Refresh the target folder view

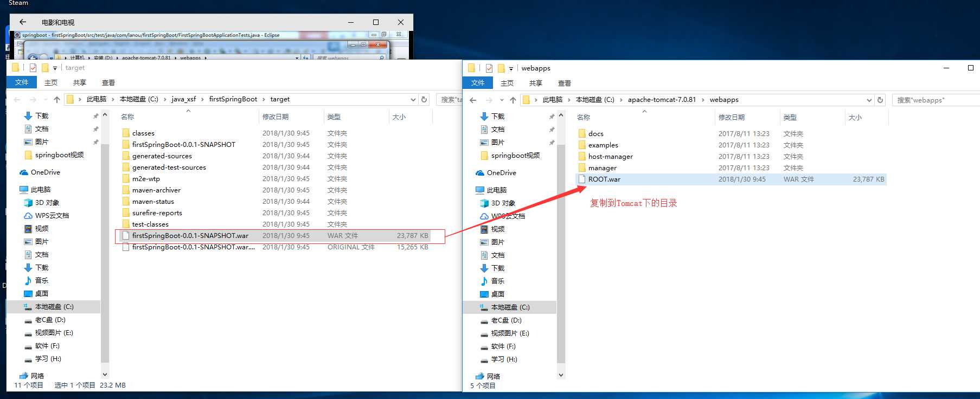tap(424, 99)
